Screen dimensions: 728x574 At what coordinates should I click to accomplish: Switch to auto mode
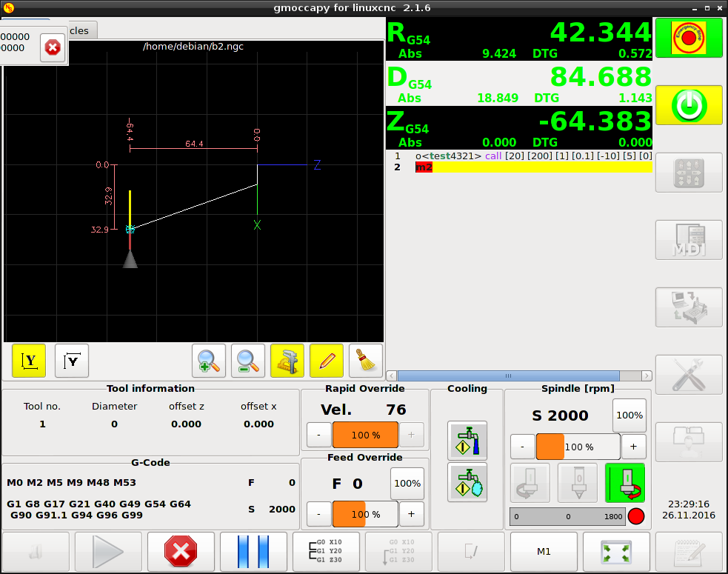pyautogui.click(x=689, y=307)
